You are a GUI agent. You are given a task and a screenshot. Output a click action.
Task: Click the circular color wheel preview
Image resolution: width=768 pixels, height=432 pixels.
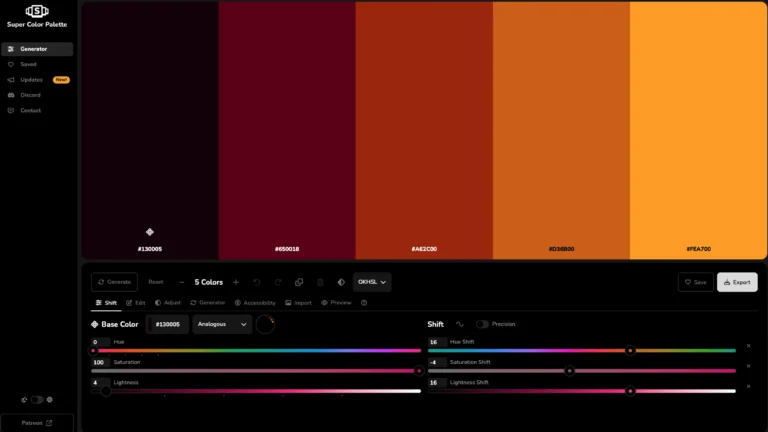265,324
